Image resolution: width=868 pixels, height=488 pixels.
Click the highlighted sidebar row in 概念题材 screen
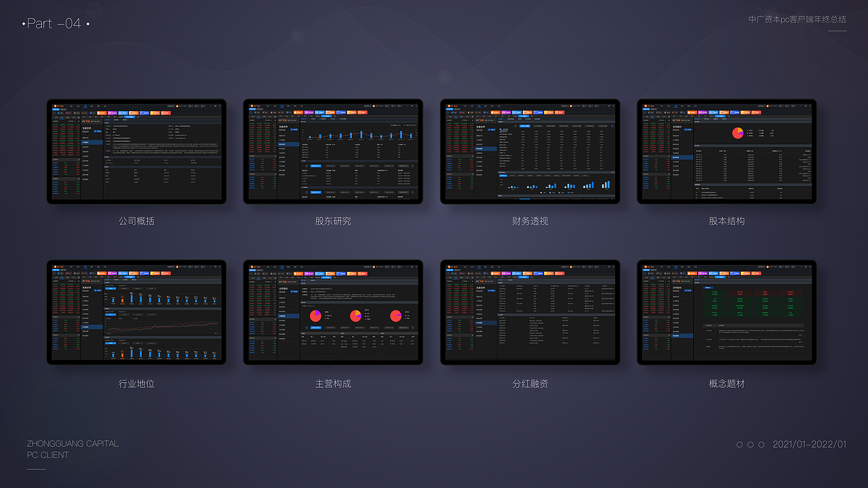pyautogui.click(x=682, y=335)
